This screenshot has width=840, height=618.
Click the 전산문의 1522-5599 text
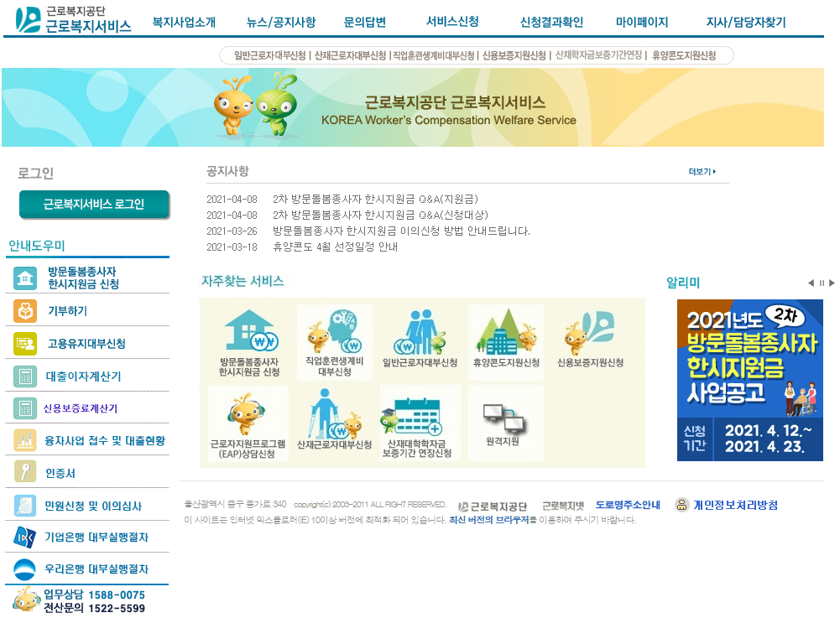pos(94,609)
